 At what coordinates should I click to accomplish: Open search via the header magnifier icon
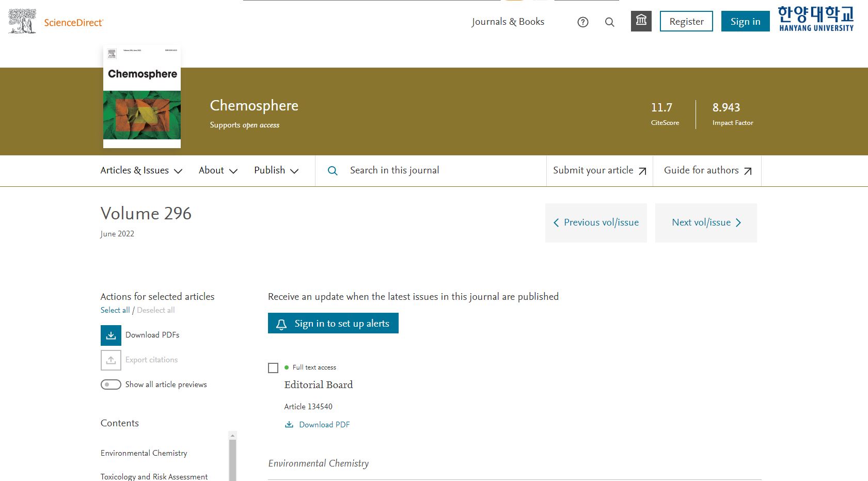pos(609,22)
